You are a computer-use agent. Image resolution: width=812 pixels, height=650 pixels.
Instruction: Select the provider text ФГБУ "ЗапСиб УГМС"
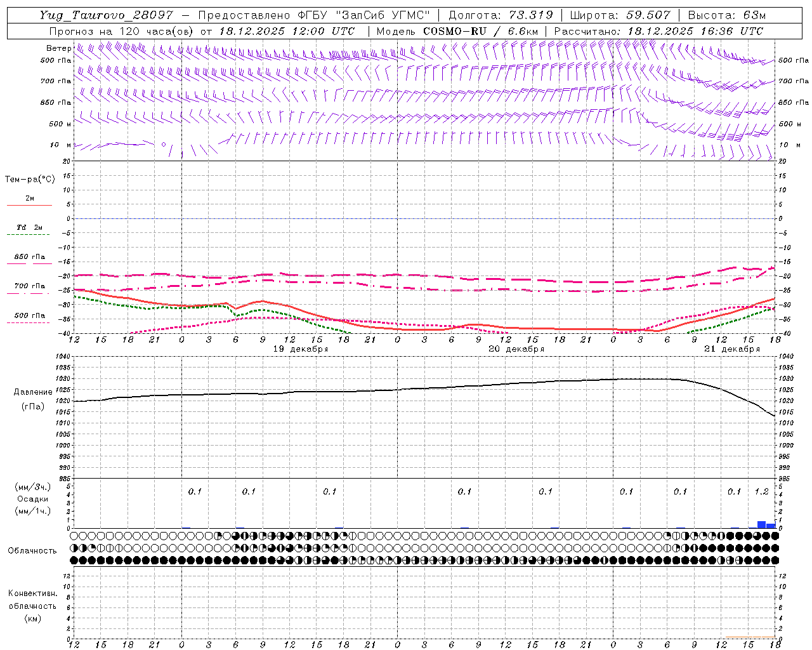363,15
